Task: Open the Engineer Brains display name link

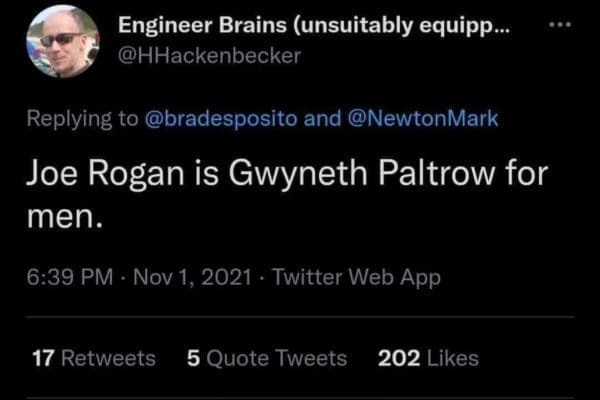Action: (x=312, y=27)
